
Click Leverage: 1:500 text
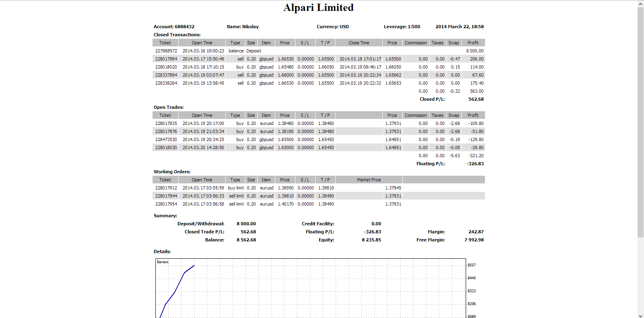coord(402,27)
